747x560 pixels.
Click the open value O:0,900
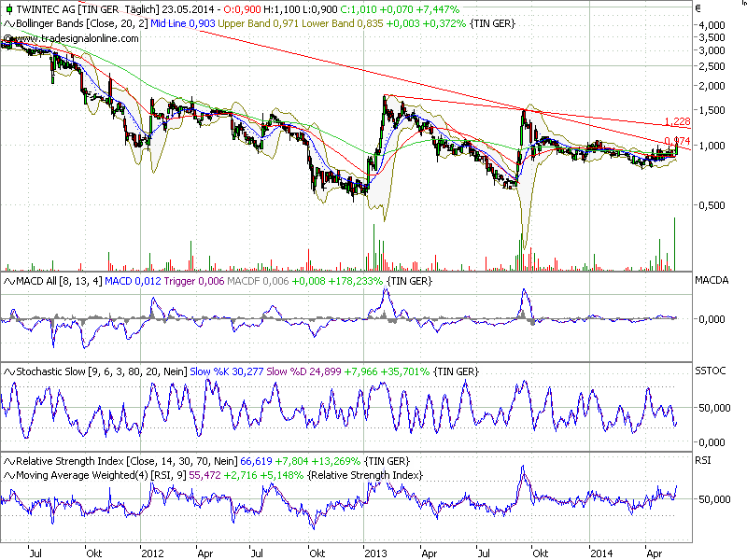[x=242, y=9]
